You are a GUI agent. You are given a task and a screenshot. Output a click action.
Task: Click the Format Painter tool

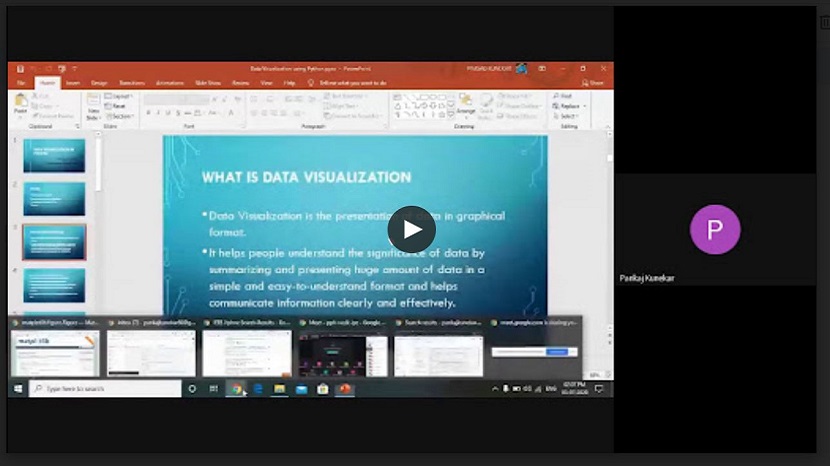tap(53, 115)
